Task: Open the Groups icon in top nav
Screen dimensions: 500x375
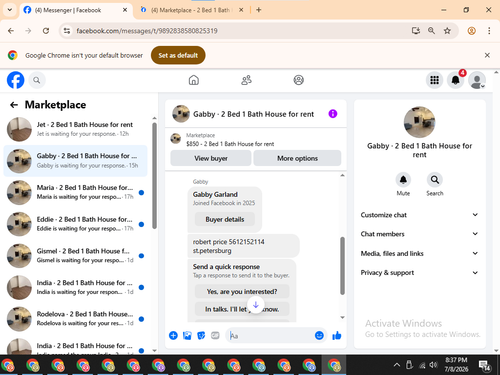Action: coord(298,80)
